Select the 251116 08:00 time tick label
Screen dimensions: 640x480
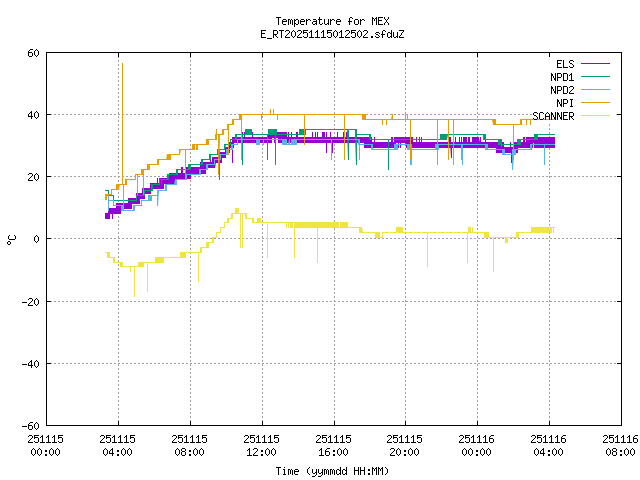tap(619, 445)
